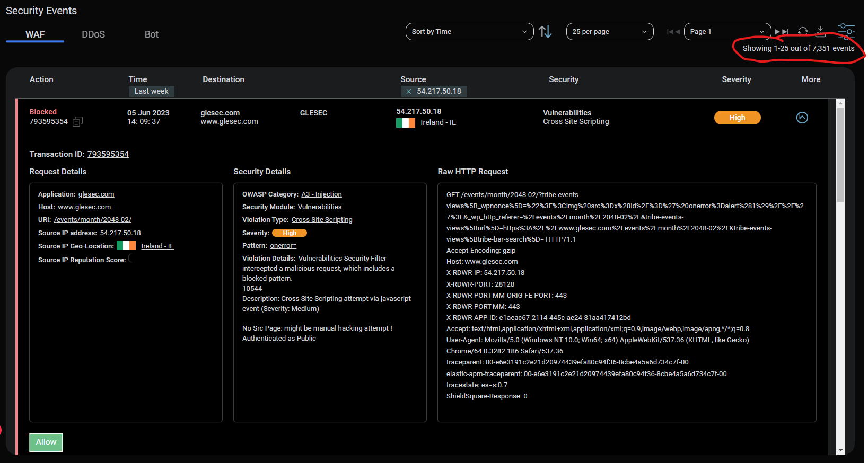Image resolution: width=868 pixels, height=463 pixels.
Task: Click High badge in Security Details
Action: point(290,233)
